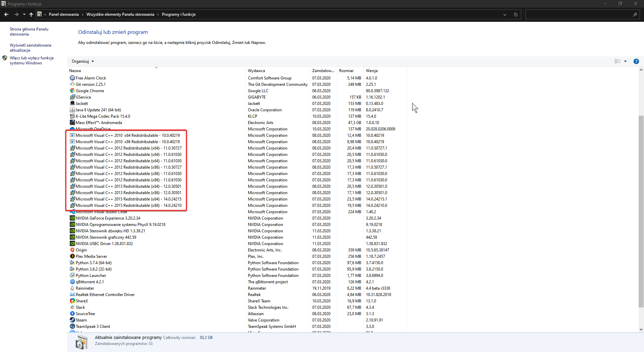Image resolution: width=644 pixels, height=352 pixels.
Task: Click Panel sterowania in the breadcrumb
Action: pos(64,14)
